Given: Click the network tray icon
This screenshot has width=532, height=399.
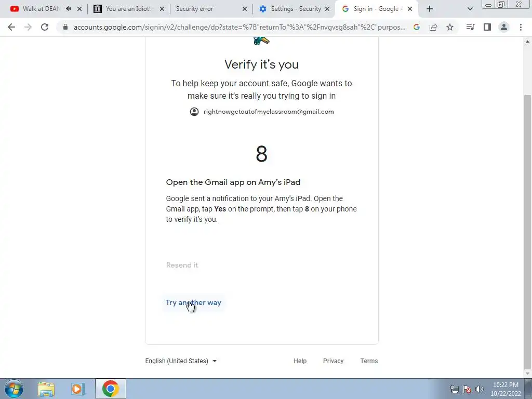Looking at the screenshot, I should [454, 389].
